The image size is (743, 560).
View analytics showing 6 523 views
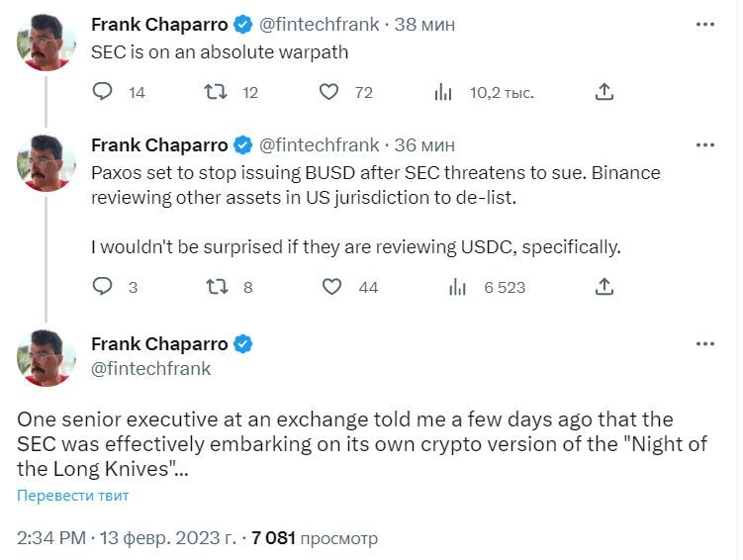(x=457, y=287)
